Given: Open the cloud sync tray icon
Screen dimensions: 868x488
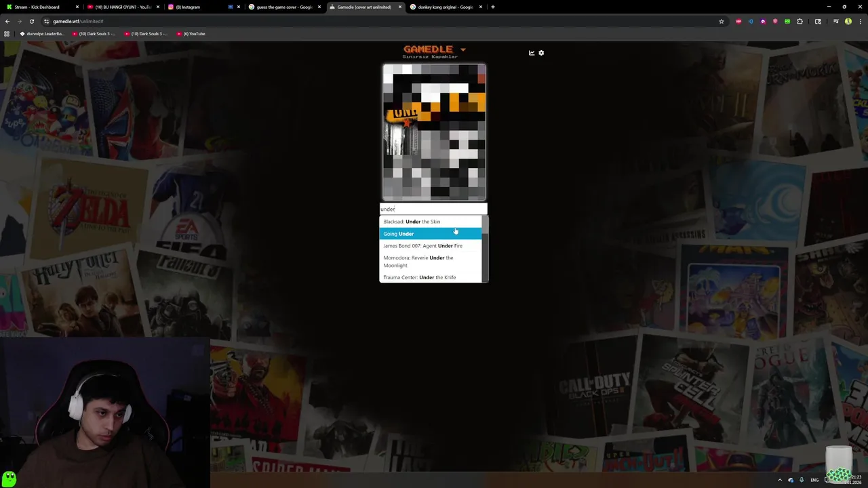Looking at the screenshot, I should [x=791, y=480].
